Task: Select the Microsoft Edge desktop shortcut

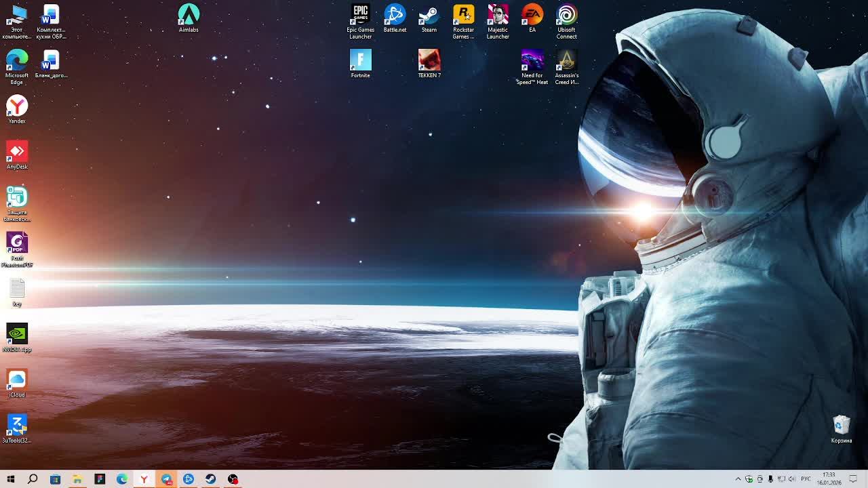Action: click(x=17, y=67)
